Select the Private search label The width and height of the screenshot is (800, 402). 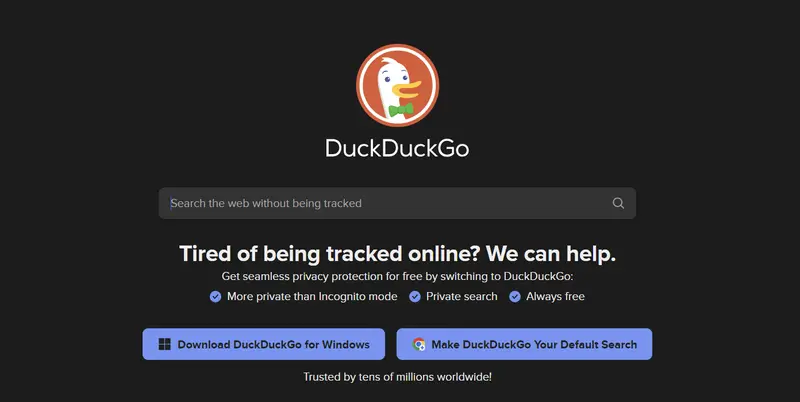[x=462, y=296]
